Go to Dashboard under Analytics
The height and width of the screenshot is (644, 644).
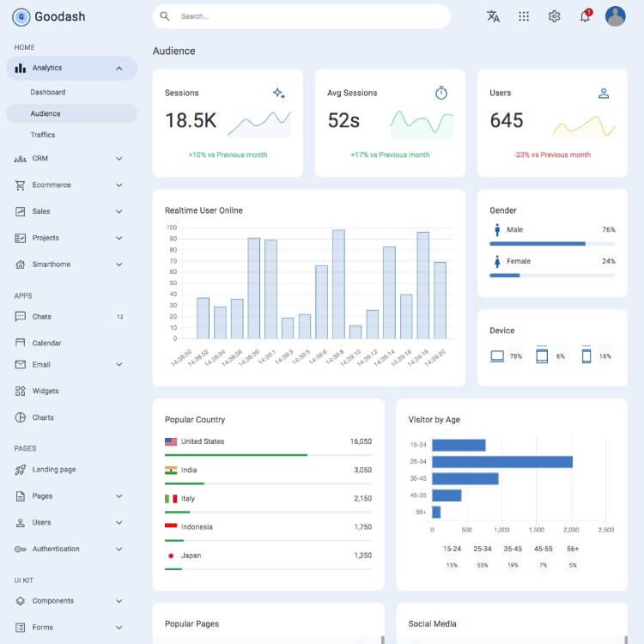(x=48, y=92)
